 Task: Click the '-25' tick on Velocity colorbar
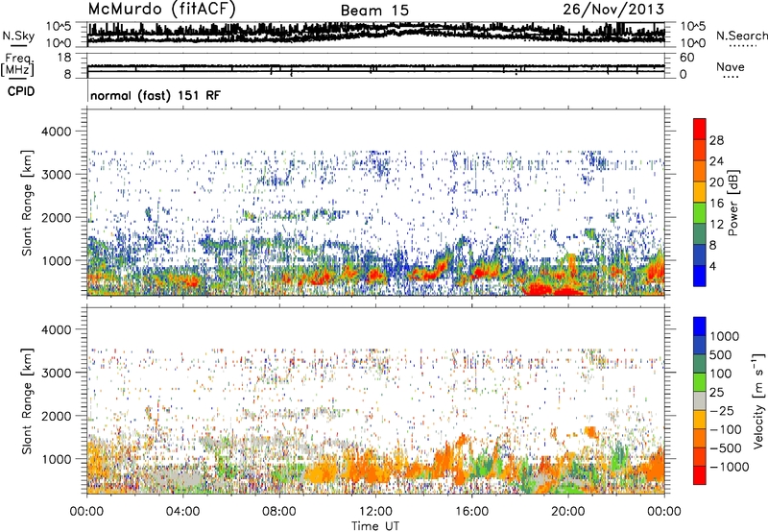pos(720,410)
